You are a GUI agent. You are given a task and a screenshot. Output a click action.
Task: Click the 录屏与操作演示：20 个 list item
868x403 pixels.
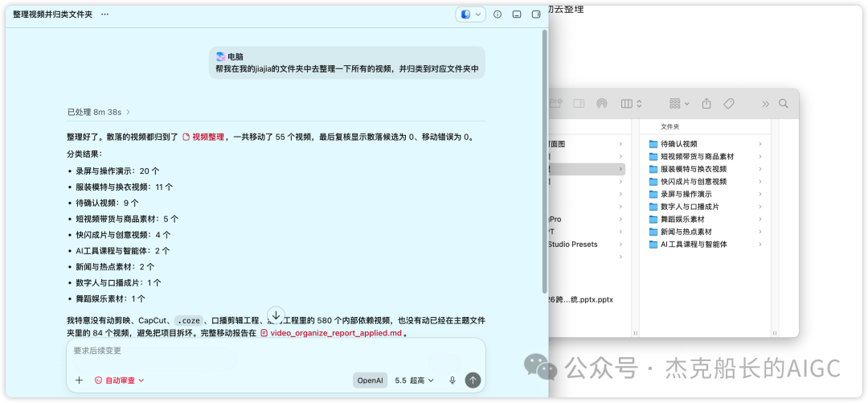pyautogui.click(x=118, y=172)
